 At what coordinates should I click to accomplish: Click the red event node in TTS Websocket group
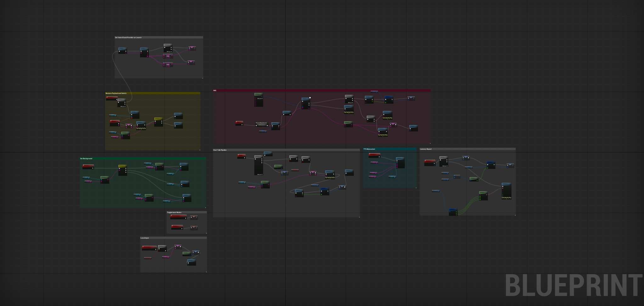click(x=374, y=155)
